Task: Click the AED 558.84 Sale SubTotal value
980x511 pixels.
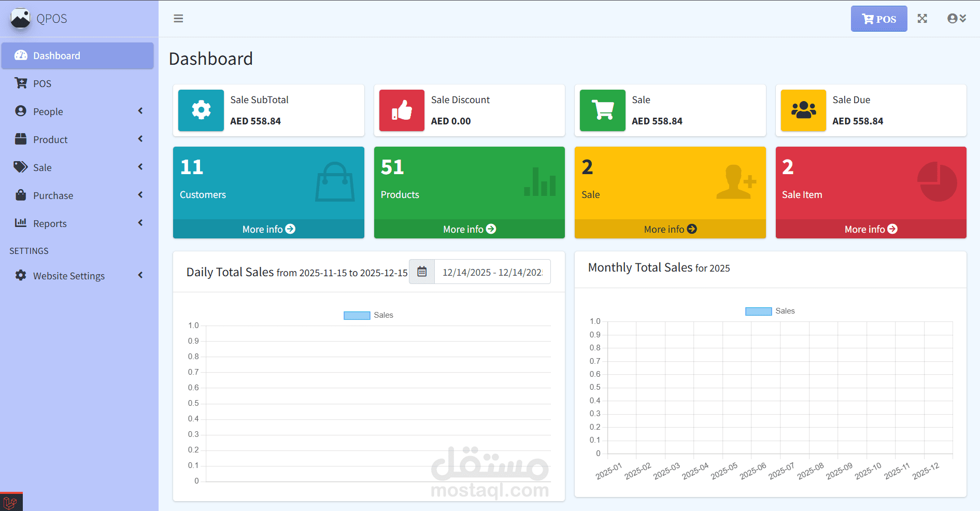Action: pos(255,121)
